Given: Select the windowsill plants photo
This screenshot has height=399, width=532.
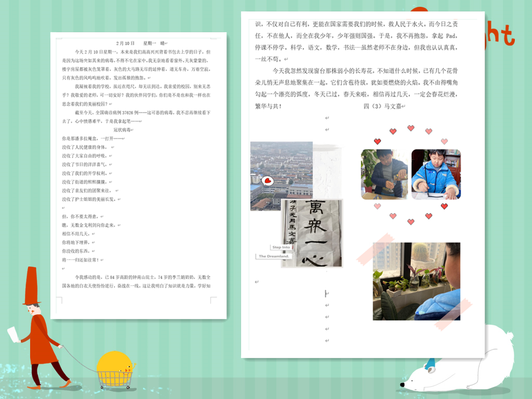Looking at the screenshot, I should click(416, 281).
